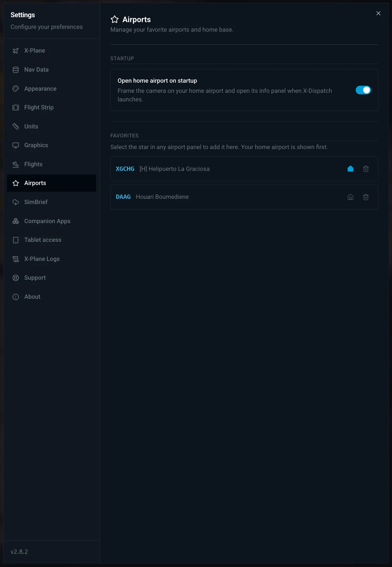This screenshot has width=392, height=567.
Task: Click the Airports page heading
Action: [x=137, y=19]
